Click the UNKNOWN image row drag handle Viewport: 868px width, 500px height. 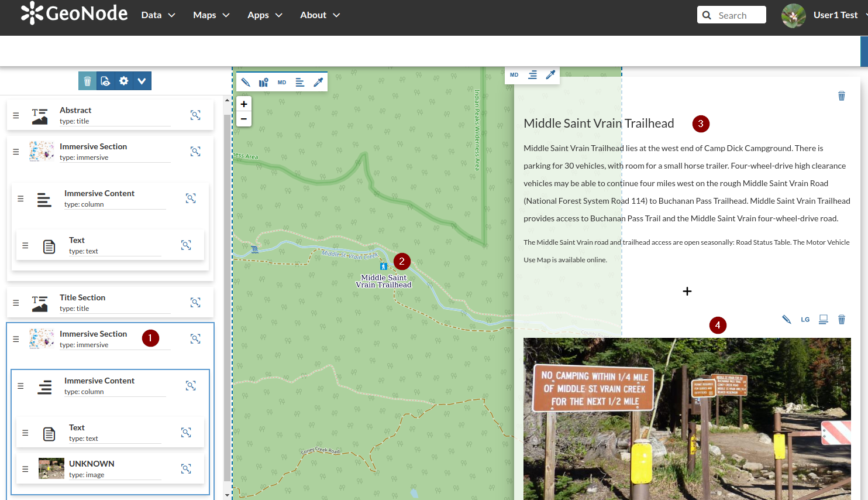click(x=25, y=469)
